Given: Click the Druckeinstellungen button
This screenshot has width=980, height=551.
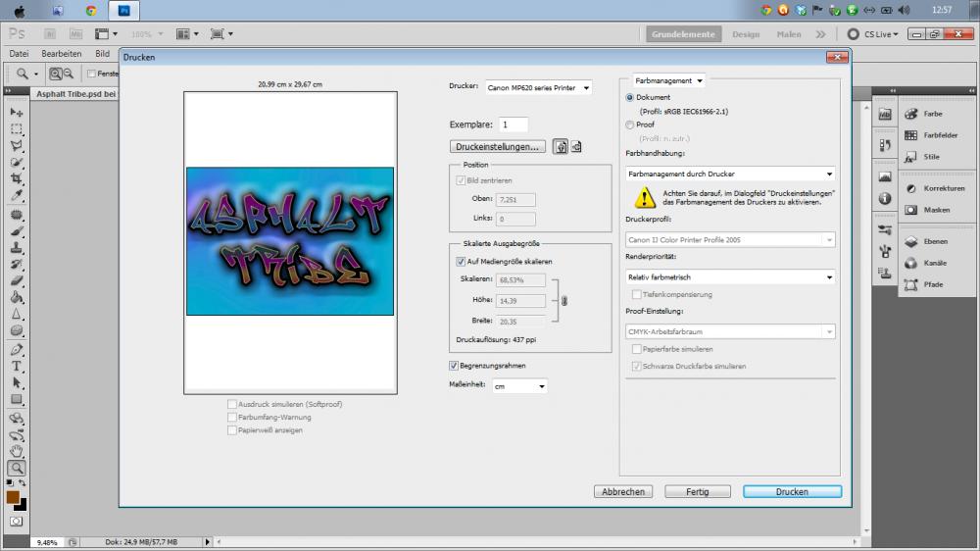Looking at the screenshot, I should click(x=498, y=146).
